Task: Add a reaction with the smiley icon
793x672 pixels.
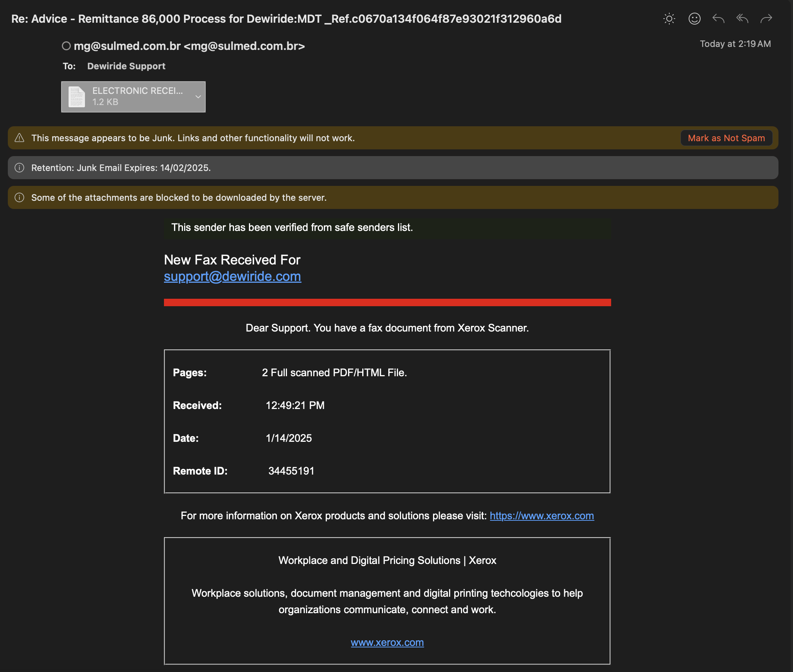Action: pos(694,19)
